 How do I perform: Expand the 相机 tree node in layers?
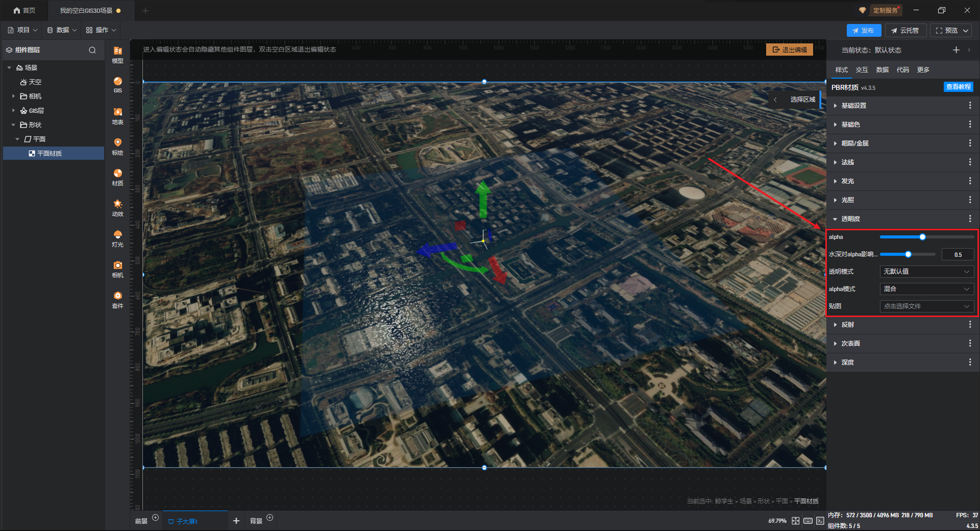[13, 96]
